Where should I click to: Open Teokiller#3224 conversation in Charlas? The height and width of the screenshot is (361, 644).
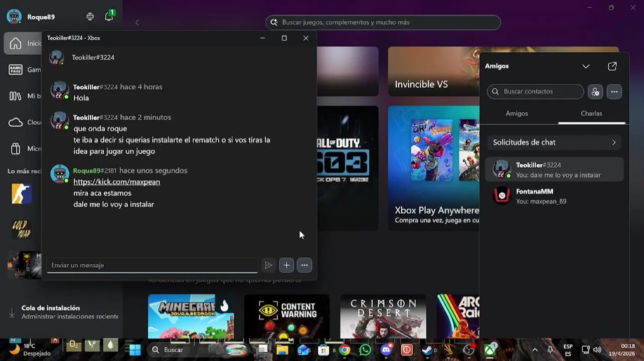(x=555, y=169)
